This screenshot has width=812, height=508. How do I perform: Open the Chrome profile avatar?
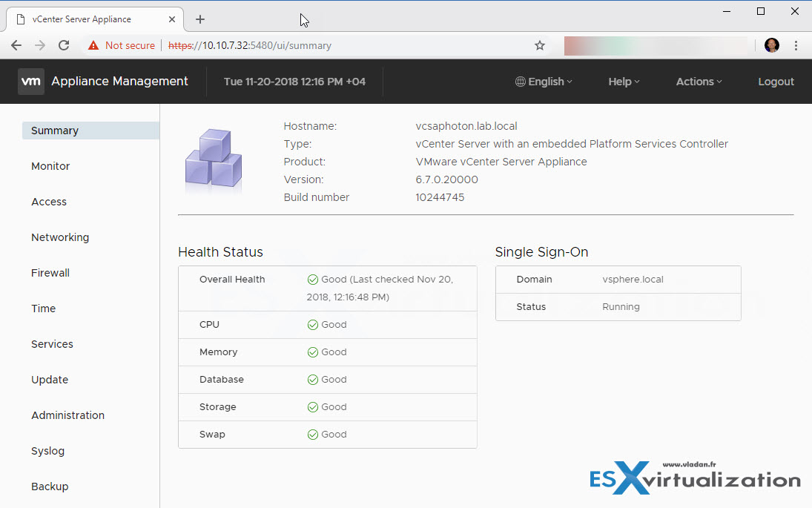[x=772, y=45]
